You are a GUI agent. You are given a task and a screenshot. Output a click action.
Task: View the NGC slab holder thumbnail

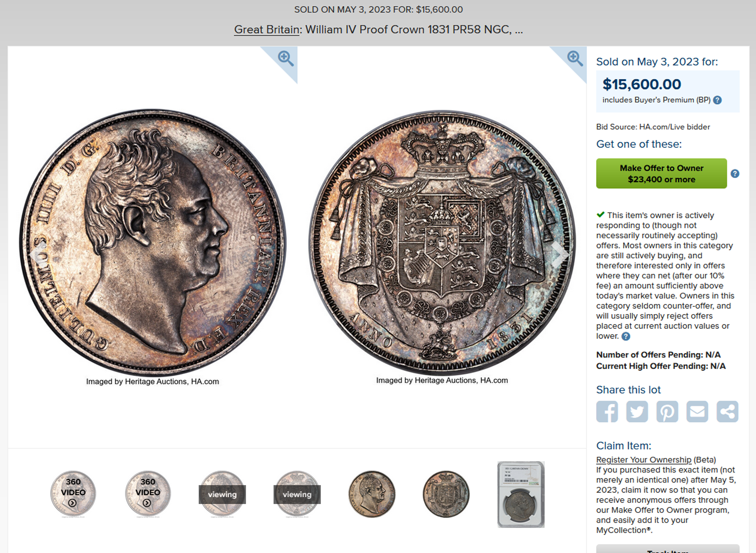[521, 495]
